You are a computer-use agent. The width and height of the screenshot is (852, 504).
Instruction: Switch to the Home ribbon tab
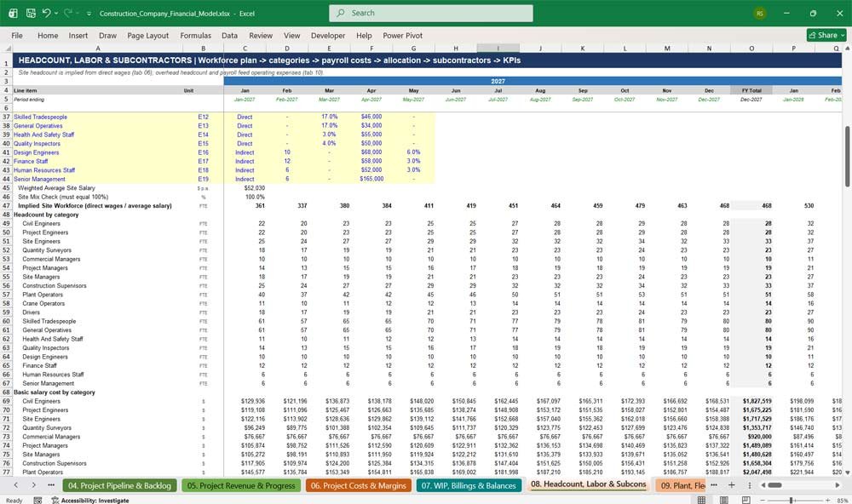click(48, 35)
